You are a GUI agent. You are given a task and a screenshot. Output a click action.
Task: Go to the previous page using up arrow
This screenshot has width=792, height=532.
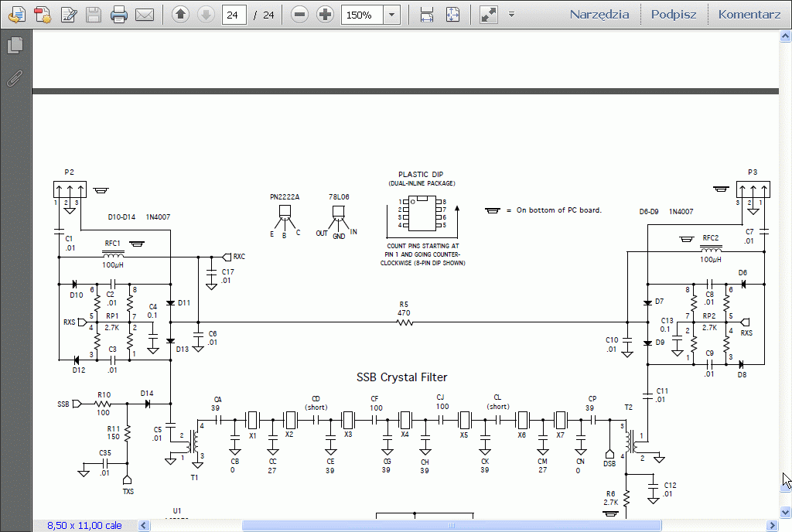click(x=180, y=14)
